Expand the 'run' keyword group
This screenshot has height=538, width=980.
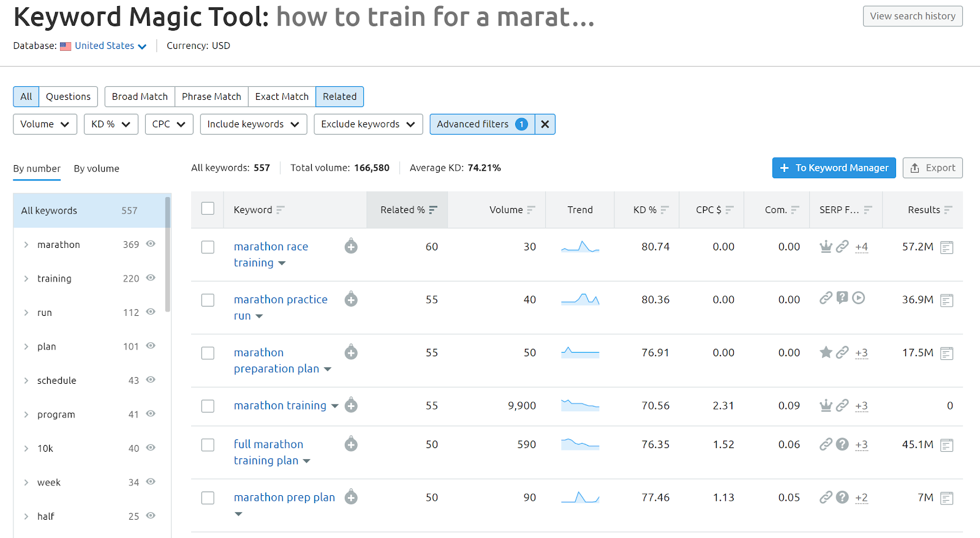click(26, 313)
